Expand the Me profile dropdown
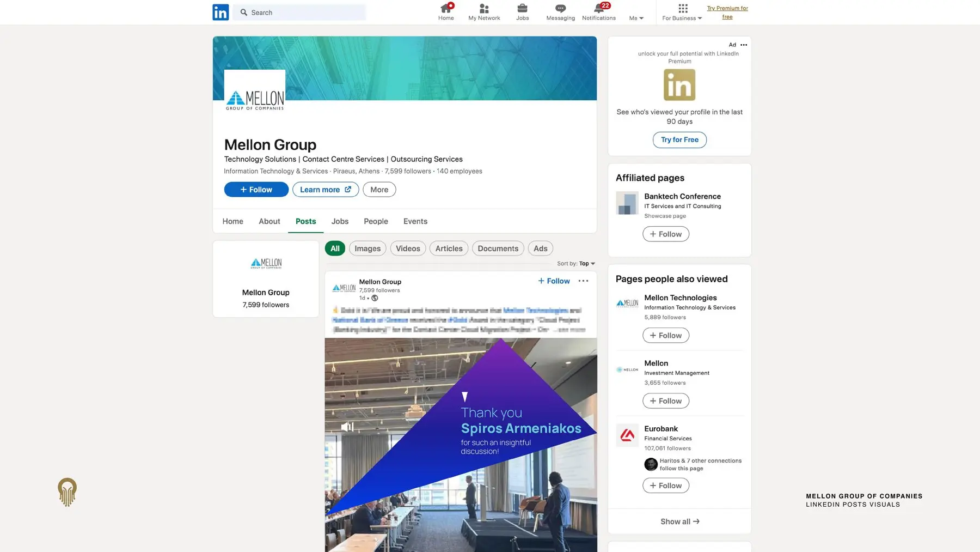 (x=636, y=18)
